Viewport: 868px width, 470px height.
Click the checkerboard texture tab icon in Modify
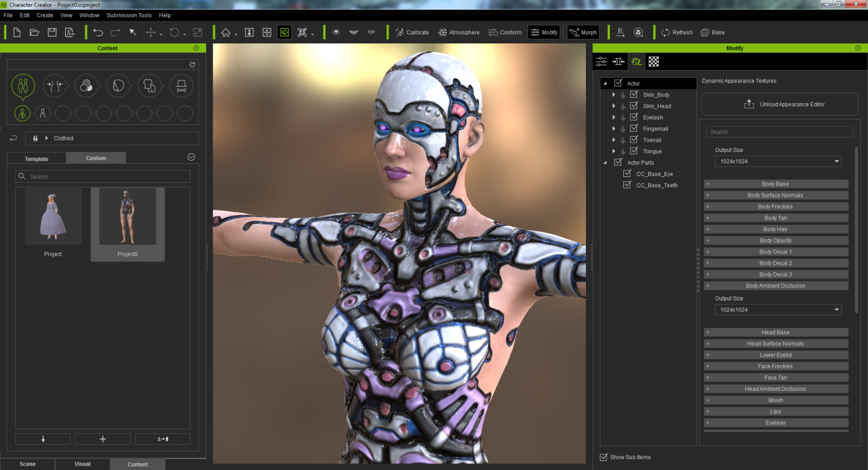click(654, 62)
